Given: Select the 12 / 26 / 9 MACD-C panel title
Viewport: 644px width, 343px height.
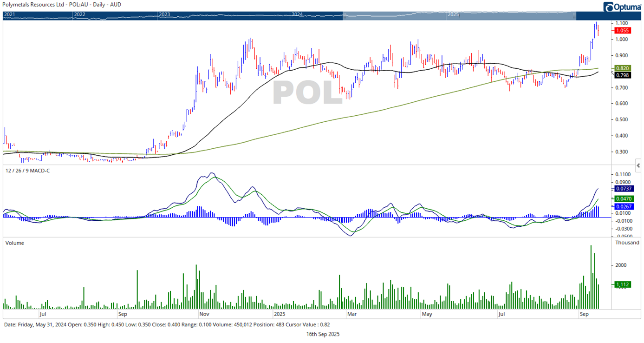Looking at the screenshot, I should (29, 171).
